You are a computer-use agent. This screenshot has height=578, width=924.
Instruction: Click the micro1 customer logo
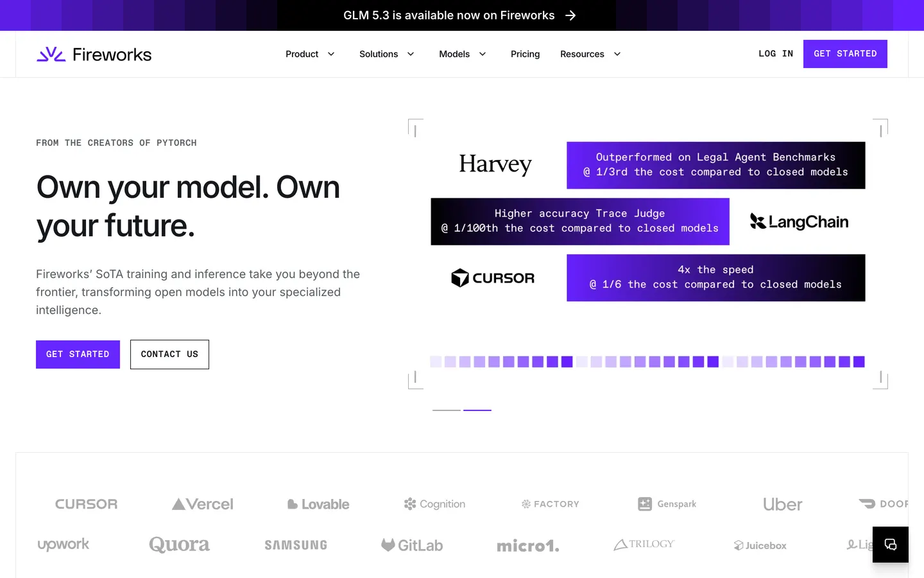point(528,546)
